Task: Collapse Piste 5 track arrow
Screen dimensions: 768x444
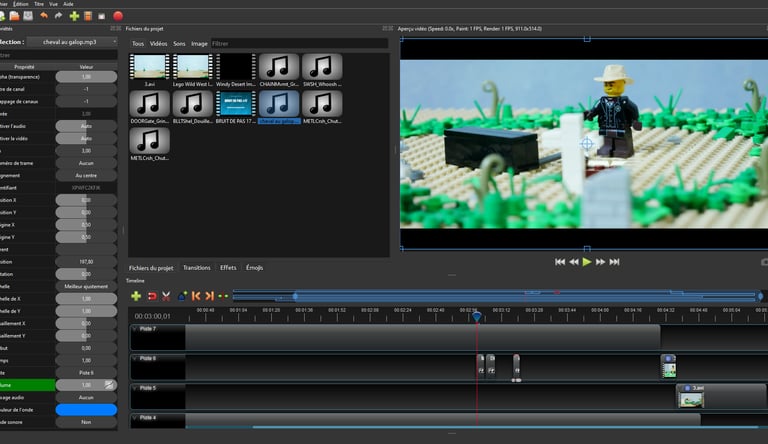Action: point(134,388)
